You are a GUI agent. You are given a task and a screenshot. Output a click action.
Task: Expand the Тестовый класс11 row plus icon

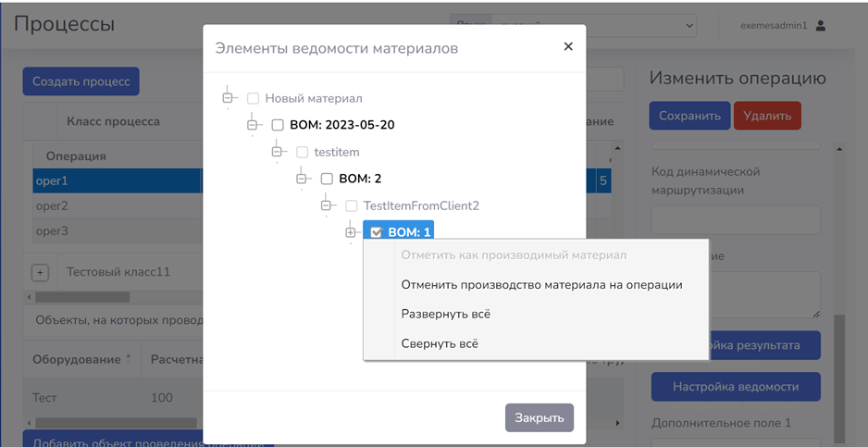tap(40, 273)
